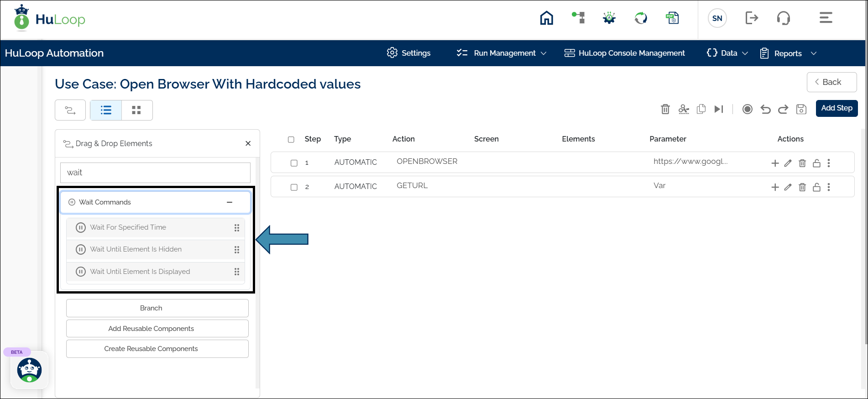Click the Add Step button

click(837, 108)
